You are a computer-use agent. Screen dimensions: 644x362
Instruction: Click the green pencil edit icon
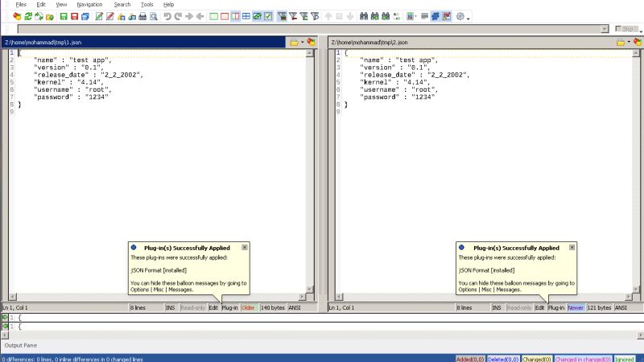(99, 16)
